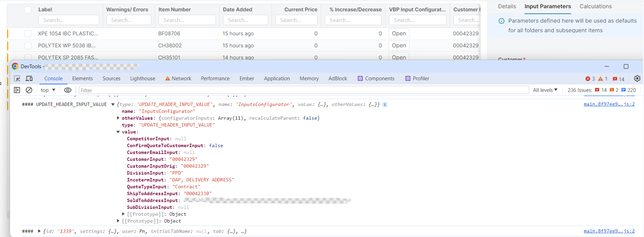Click the warnings triangle counter
Screen dimensions: 644x237
[603, 79]
